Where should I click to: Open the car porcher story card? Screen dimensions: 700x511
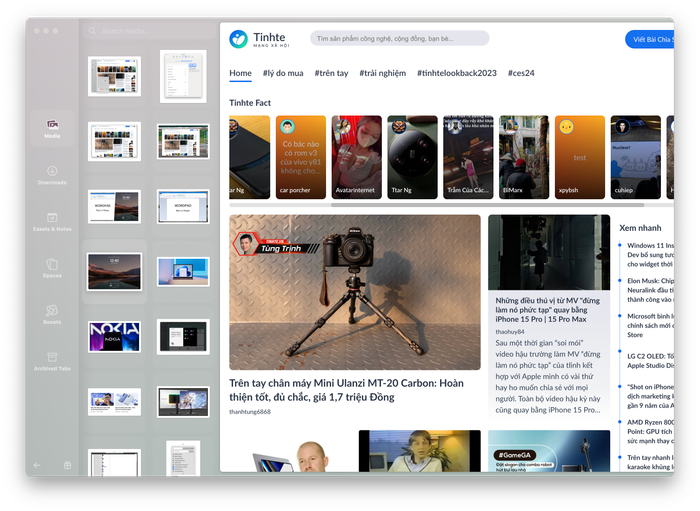pos(301,157)
